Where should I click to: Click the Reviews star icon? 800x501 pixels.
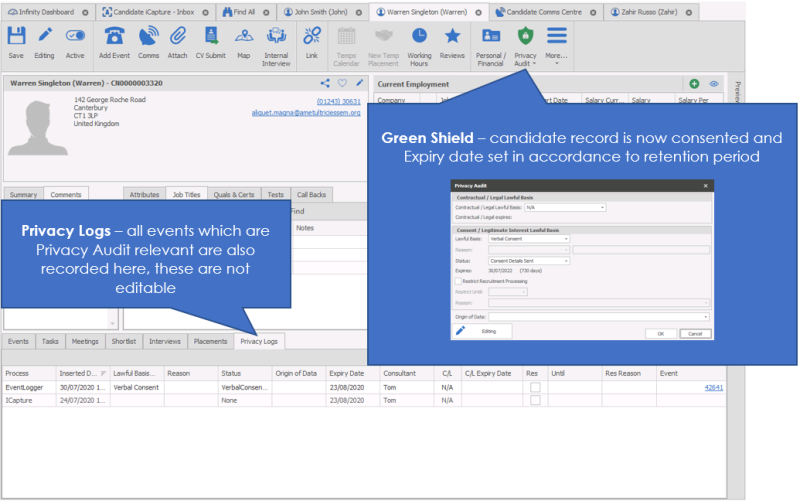(452, 37)
